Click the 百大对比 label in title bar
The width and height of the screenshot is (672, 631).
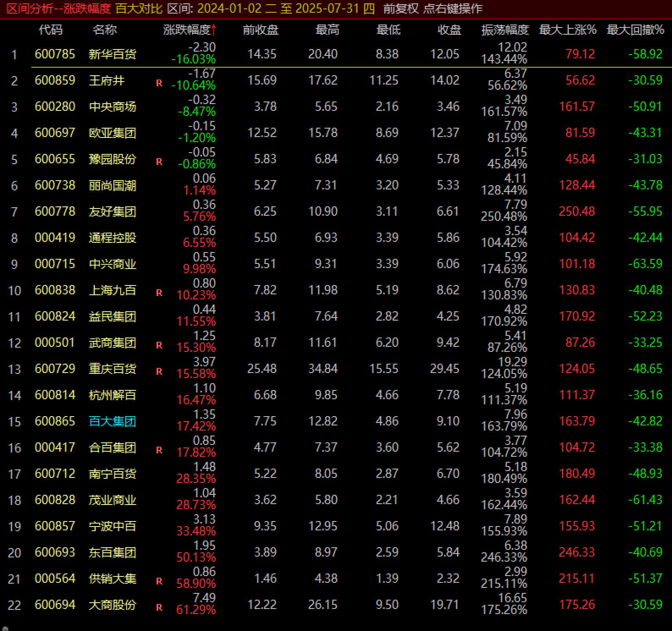[139, 8]
